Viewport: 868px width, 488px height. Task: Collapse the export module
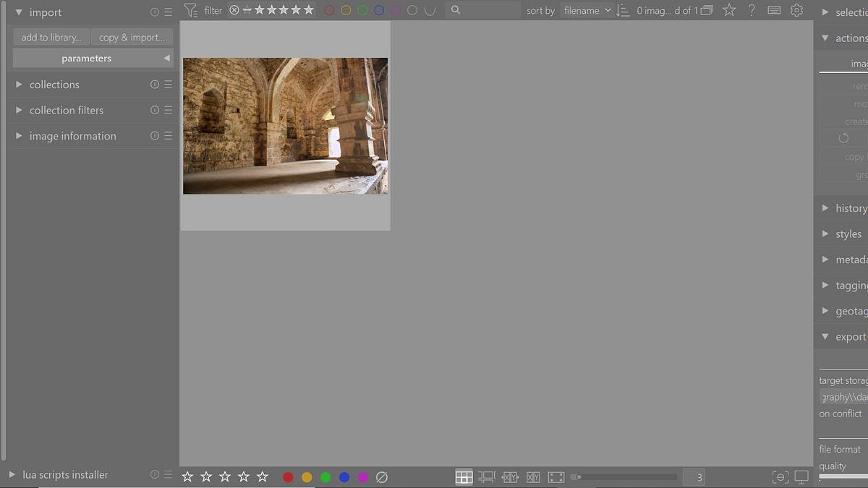826,337
